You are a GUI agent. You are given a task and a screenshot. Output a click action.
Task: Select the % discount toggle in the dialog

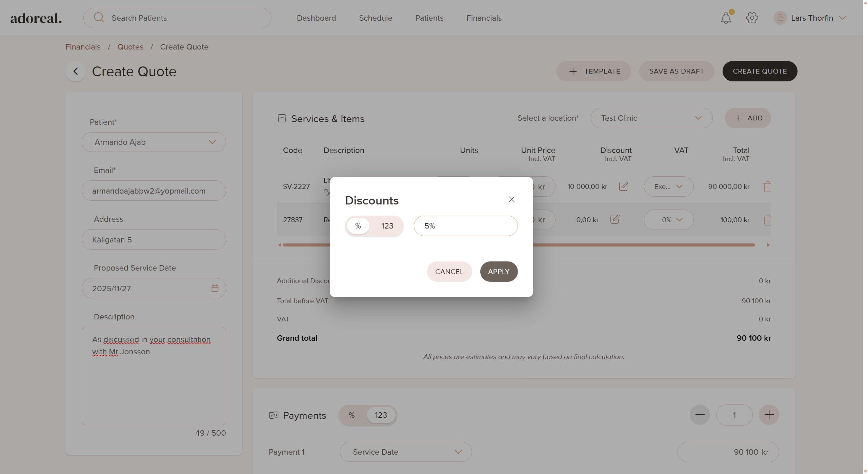(358, 226)
